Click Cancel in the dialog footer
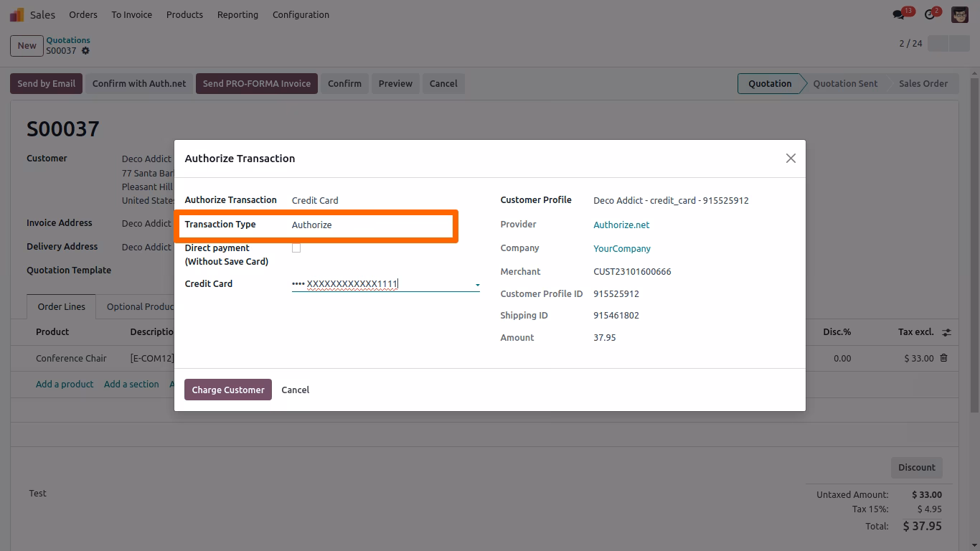The width and height of the screenshot is (980, 551). [x=295, y=390]
